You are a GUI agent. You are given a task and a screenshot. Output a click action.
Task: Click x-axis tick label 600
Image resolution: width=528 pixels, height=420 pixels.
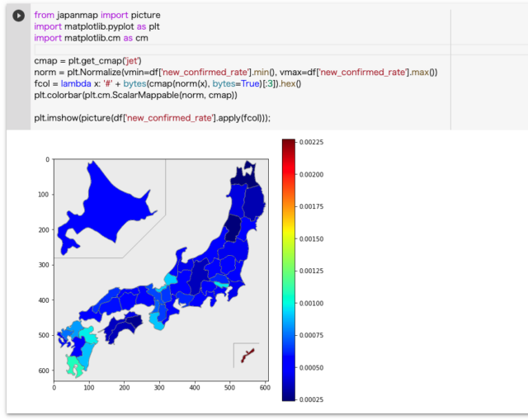[265, 388]
